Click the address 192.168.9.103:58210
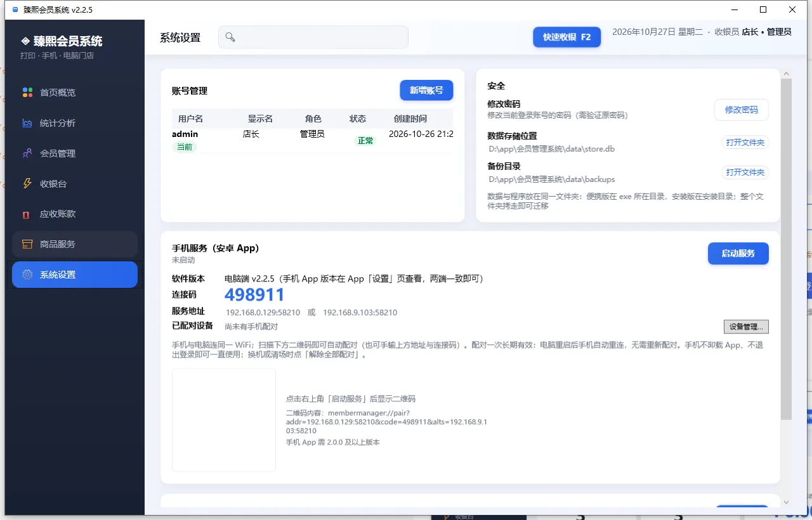 (360, 313)
